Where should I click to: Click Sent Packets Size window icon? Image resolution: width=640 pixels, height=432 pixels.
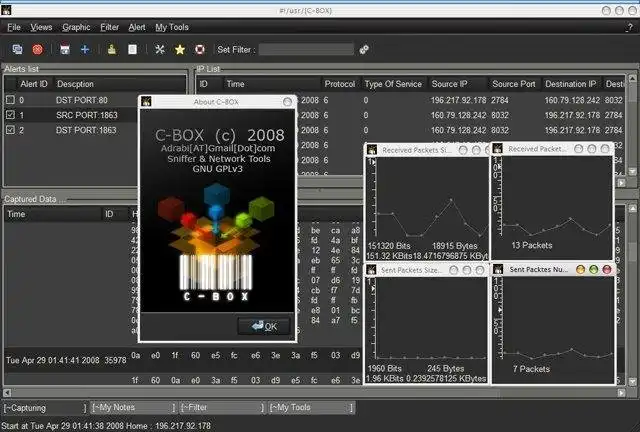coord(371,269)
